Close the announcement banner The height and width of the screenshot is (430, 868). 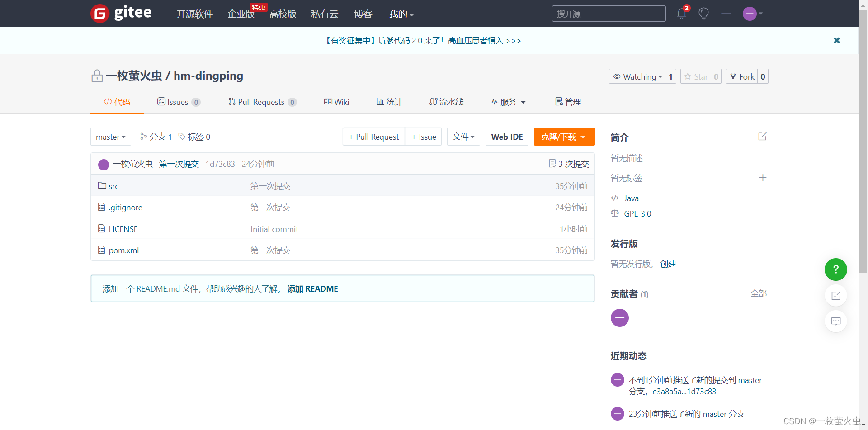click(837, 40)
